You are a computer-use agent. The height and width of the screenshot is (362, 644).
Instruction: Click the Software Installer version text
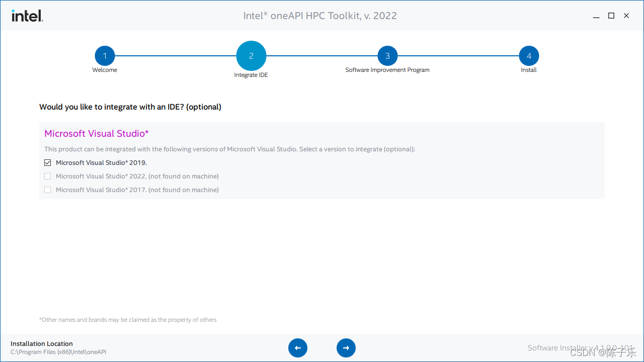click(x=580, y=348)
